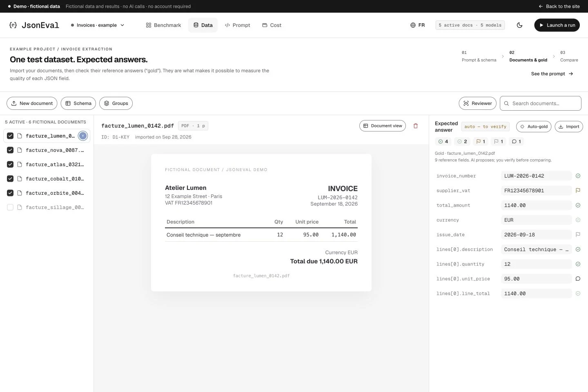
Task: Follow the See the prompt link
Action: tap(552, 74)
